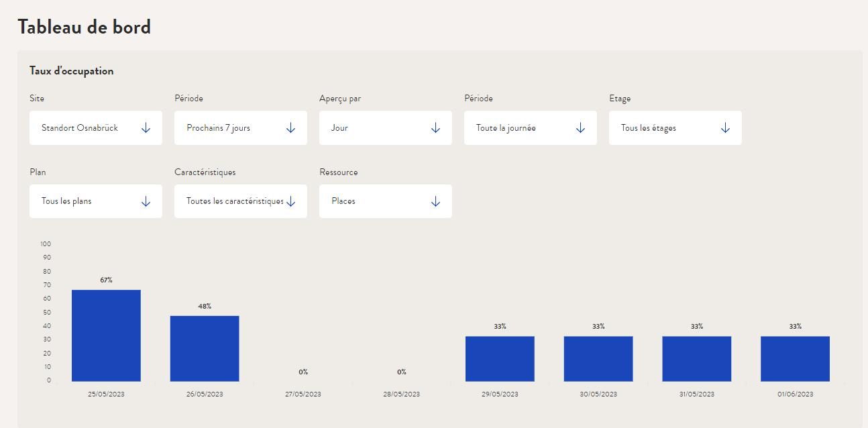The image size is (868, 428).
Task: Click the 0% label above 28/05/2023
Action: point(402,372)
